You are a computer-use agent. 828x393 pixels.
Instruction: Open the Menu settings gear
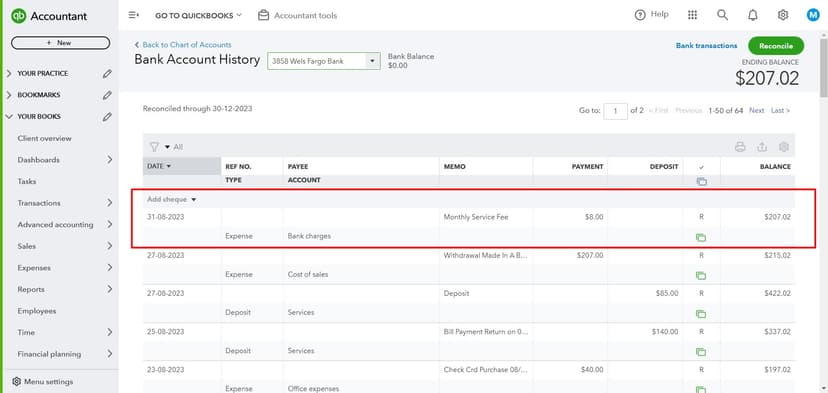[x=16, y=381]
